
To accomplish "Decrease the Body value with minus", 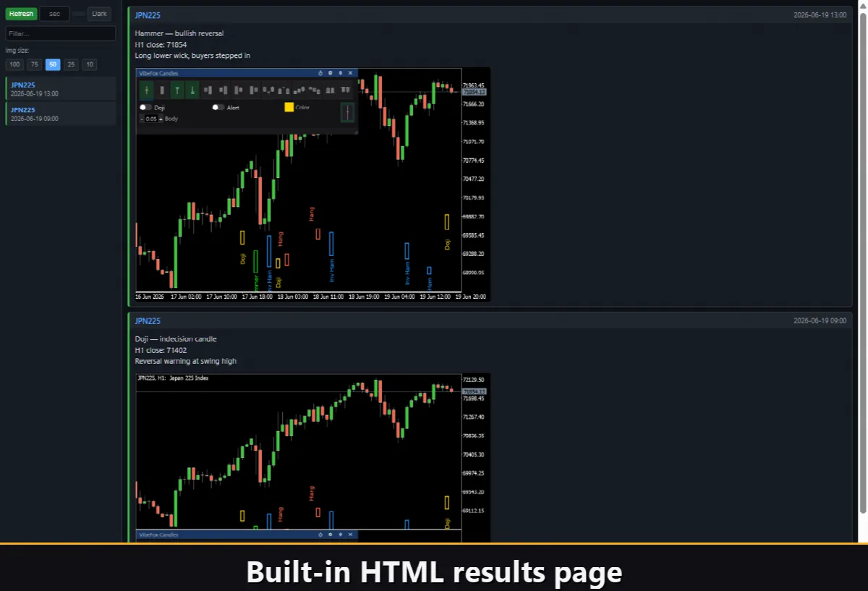I will coord(142,119).
